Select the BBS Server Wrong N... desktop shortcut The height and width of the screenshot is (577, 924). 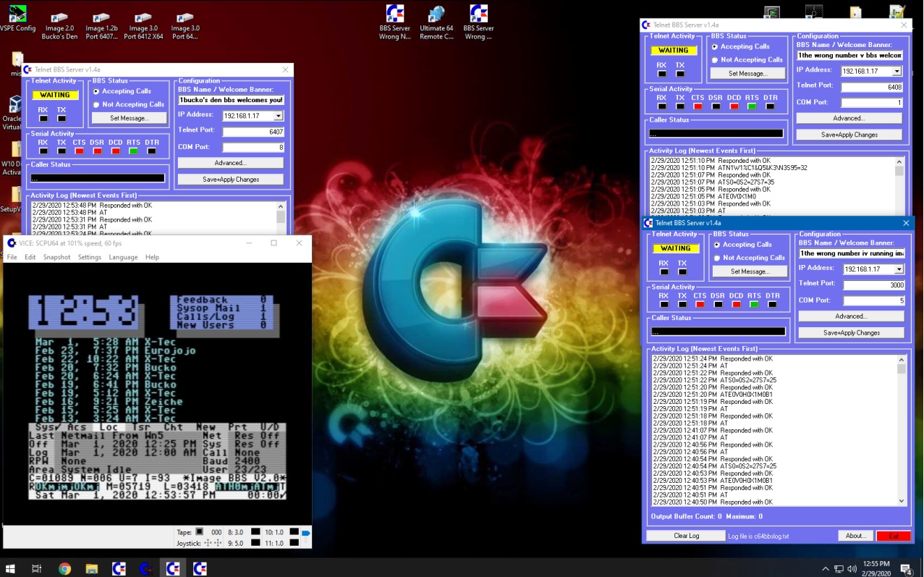[394, 22]
